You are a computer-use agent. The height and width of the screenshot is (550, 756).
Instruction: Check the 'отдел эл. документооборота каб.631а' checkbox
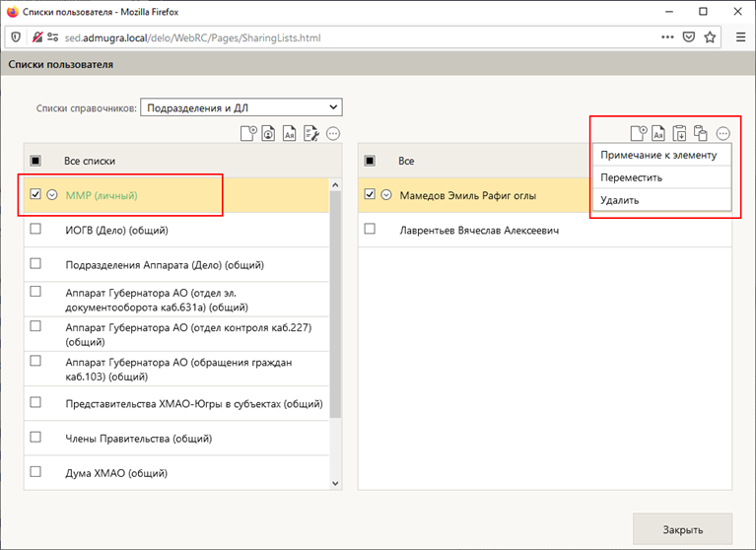pyautogui.click(x=35, y=291)
